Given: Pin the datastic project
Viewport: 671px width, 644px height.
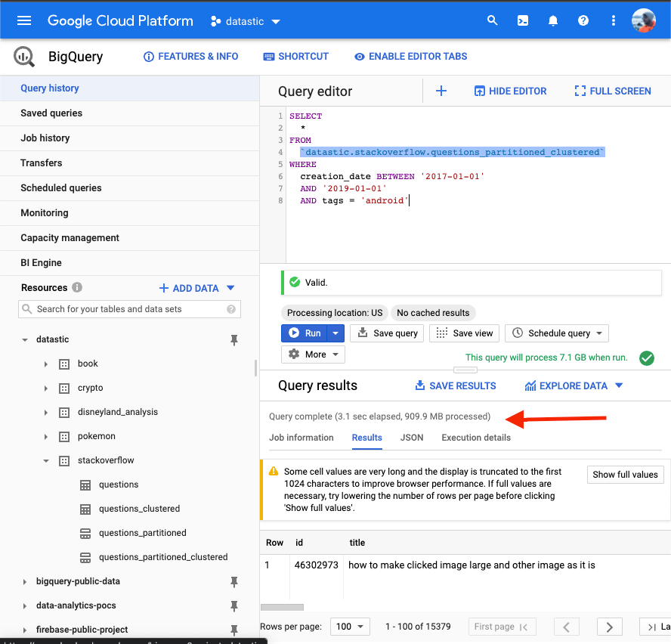Looking at the screenshot, I should tap(234, 340).
